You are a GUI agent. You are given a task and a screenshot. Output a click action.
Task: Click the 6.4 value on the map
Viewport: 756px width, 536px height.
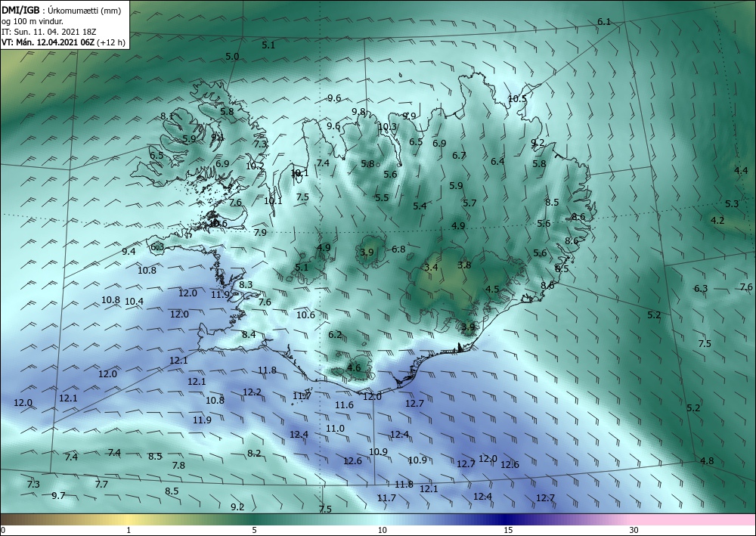point(497,162)
